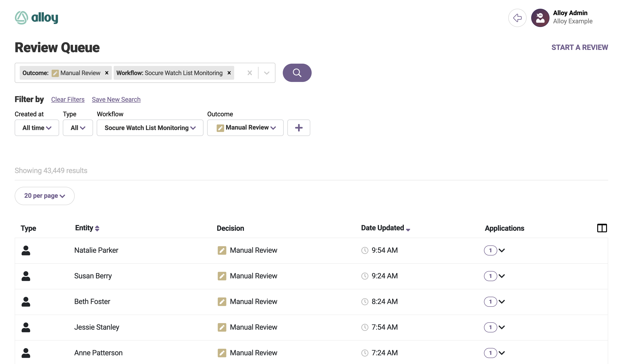Click the person icon for Jessie Stanley

26,327
